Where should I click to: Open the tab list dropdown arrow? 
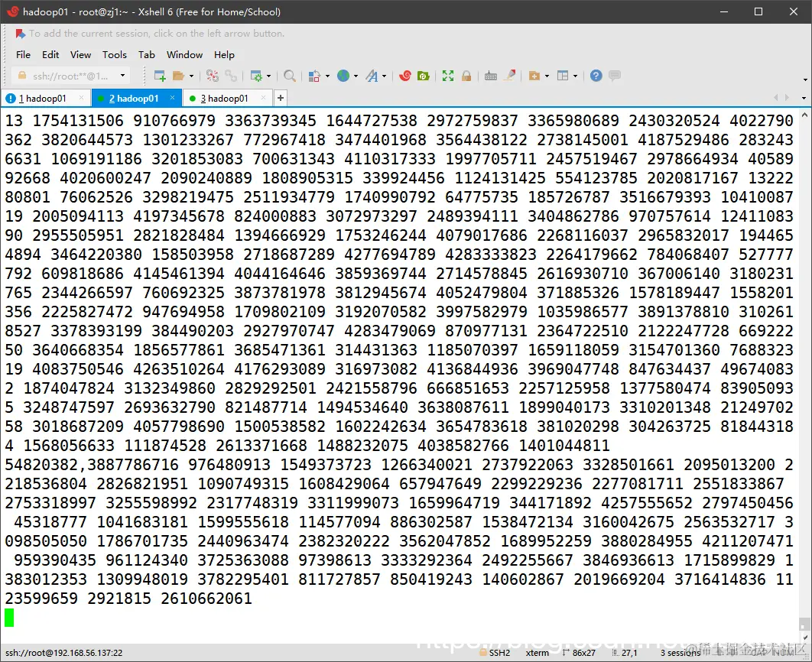pos(804,98)
